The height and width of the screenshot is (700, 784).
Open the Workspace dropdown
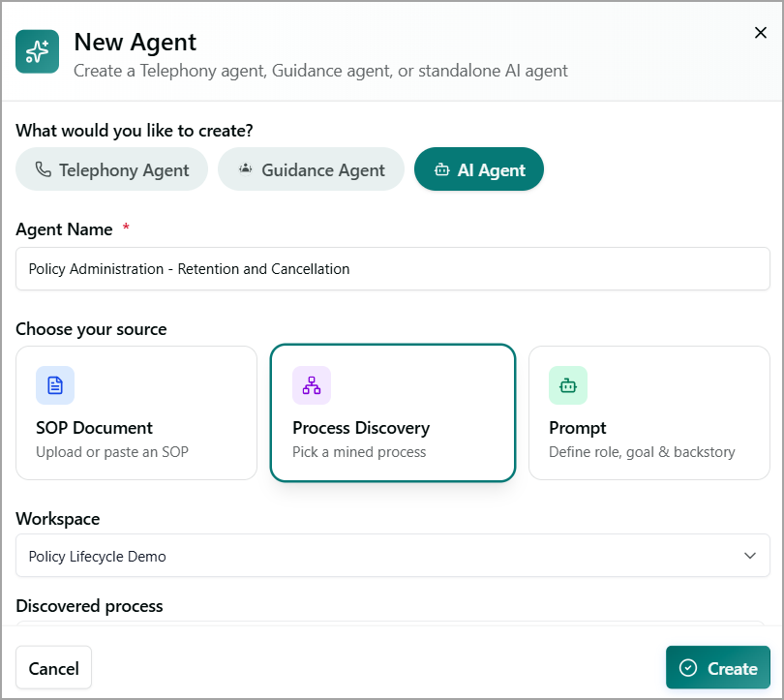[393, 556]
